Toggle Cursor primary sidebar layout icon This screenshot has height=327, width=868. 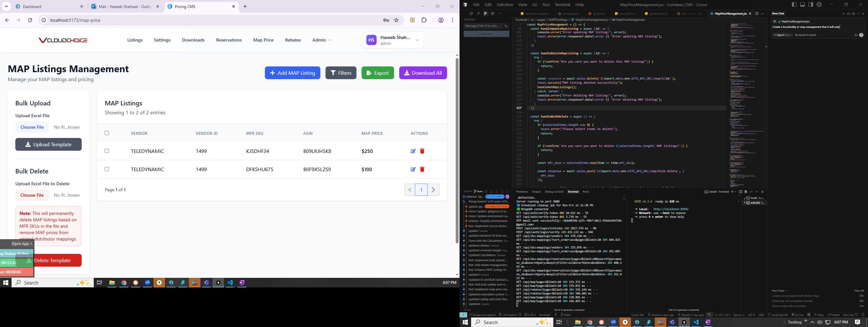(794, 4)
